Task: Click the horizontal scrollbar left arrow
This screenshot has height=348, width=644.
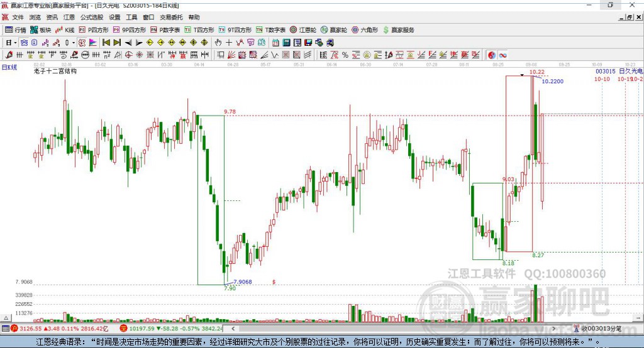Action: [x=233, y=329]
